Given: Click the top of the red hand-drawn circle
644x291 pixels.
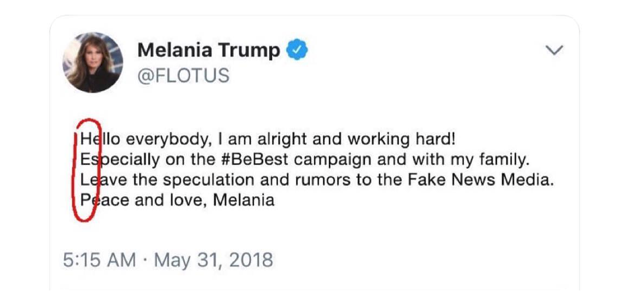Looking at the screenshot, I should 88,120.
